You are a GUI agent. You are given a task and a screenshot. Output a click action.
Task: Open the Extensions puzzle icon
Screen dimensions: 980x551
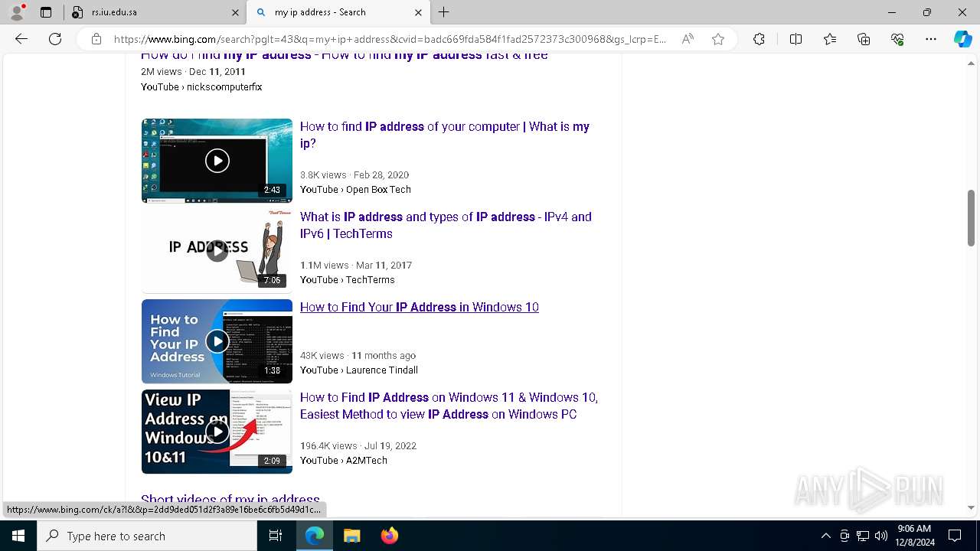[x=759, y=39]
